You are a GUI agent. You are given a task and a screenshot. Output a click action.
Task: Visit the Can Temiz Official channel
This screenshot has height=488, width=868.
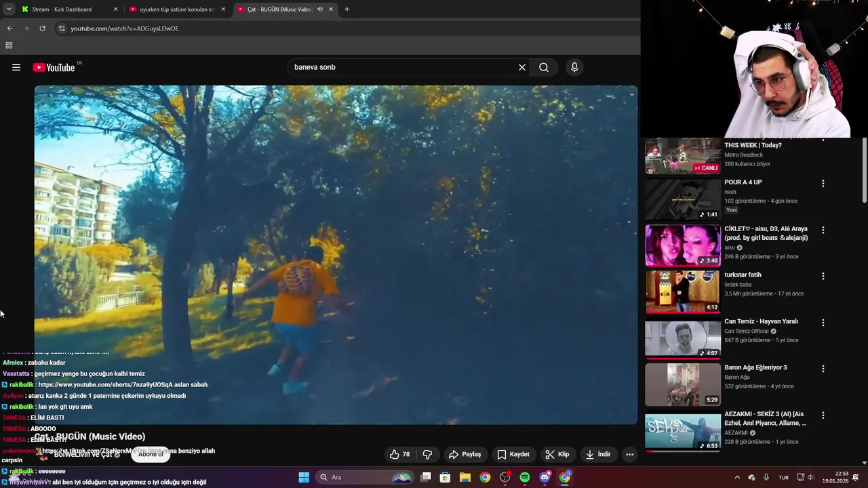(x=747, y=331)
